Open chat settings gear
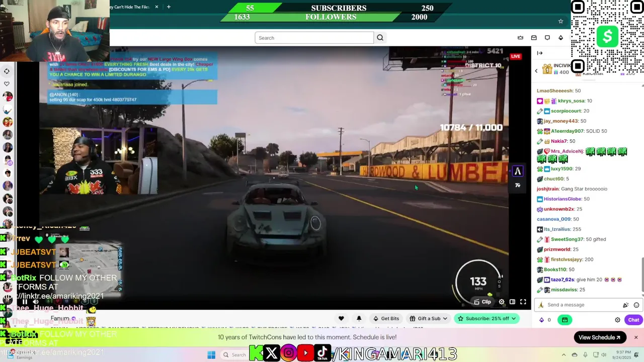 click(617, 320)
